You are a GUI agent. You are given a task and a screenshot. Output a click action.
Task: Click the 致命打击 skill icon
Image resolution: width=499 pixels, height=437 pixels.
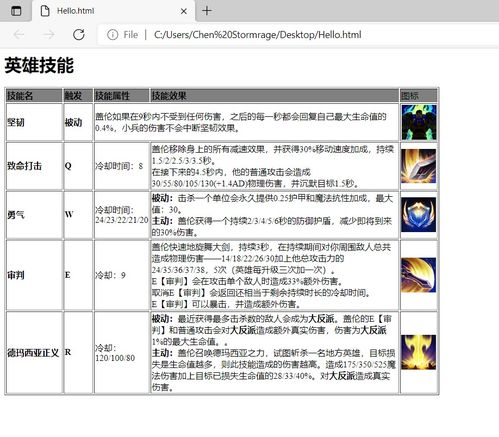tap(419, 166)
